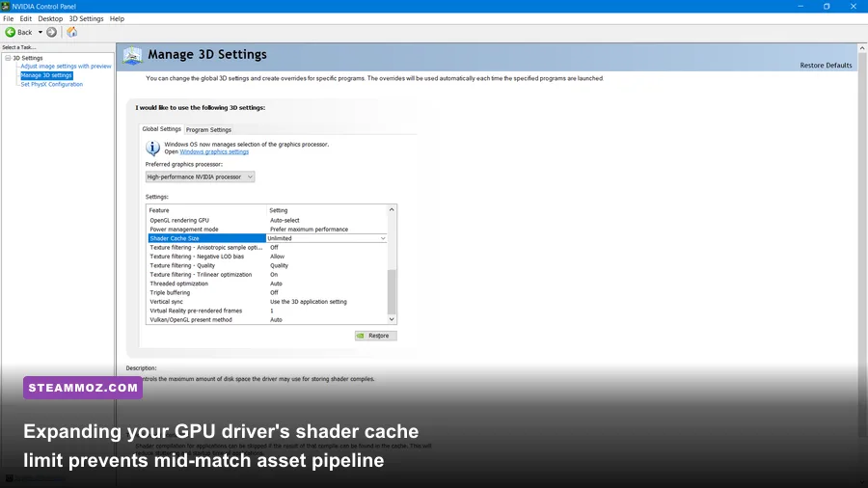Screen dimensions: 868x488
Task: Select Adjust image settings with preview
Action: (x=66, y=66)
